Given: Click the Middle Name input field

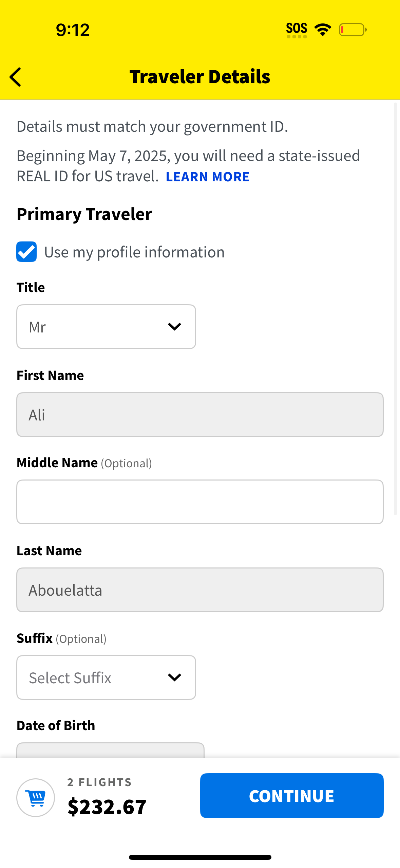Looking at the screenshot, I should click(200, 502).
